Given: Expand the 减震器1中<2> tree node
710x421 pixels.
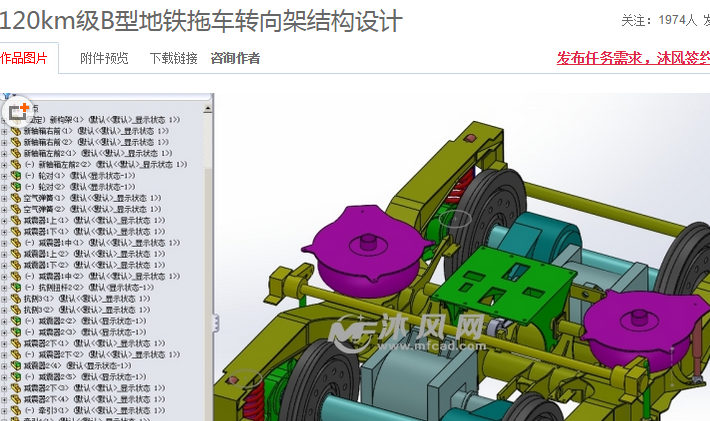Looking at the screenshot, I should (x=4, y=277).
